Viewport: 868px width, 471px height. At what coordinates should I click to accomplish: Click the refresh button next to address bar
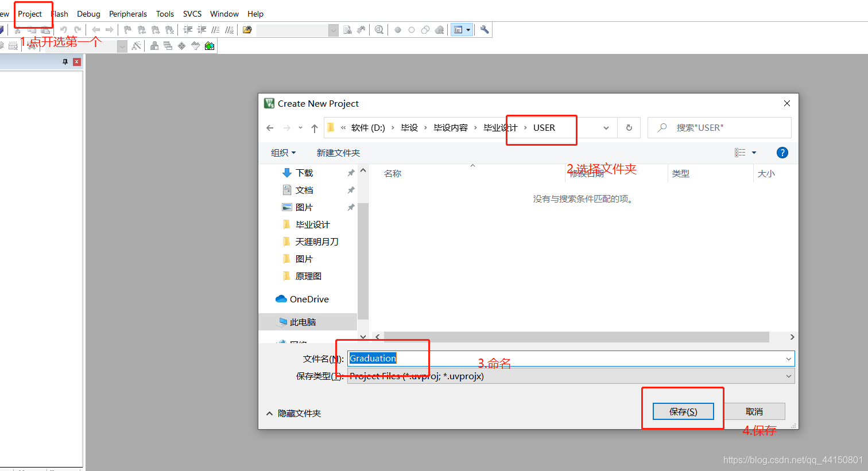pos(629,128)
